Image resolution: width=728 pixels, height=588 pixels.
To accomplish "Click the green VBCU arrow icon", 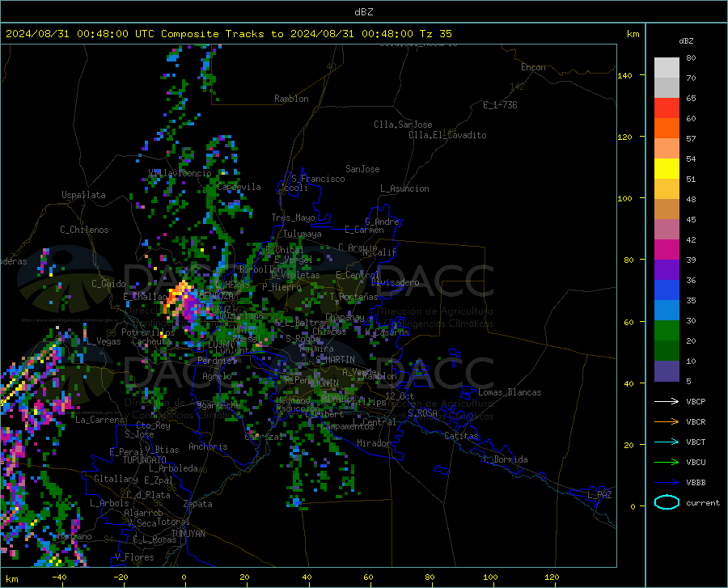I will click(x=667, y=463).
